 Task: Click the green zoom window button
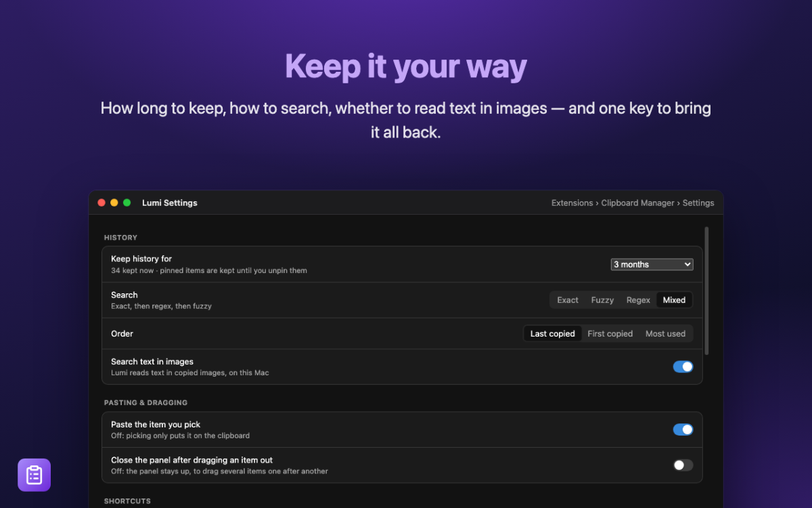coord(127,203)
